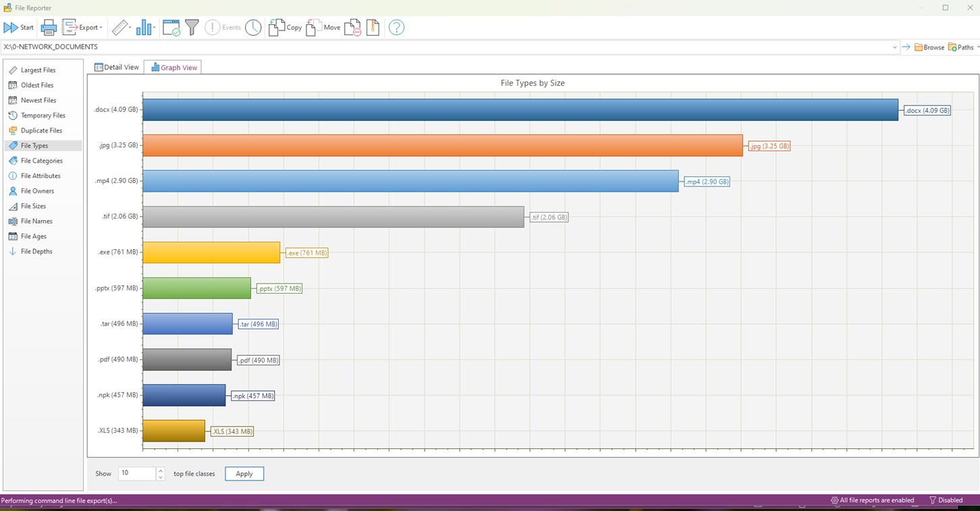Expand the Export dropdown menu
Viewport: 980px width, 511px height.
pyautogui.click(x=101, y=28)
